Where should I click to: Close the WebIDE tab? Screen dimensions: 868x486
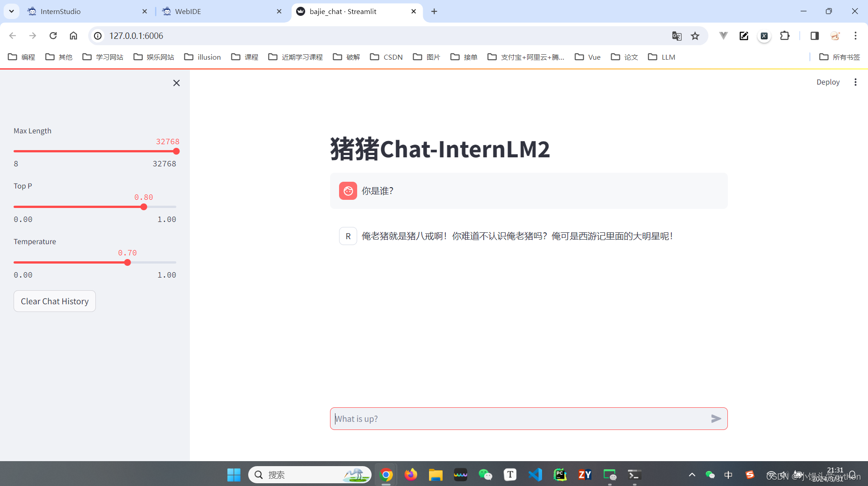coord(279,11)
